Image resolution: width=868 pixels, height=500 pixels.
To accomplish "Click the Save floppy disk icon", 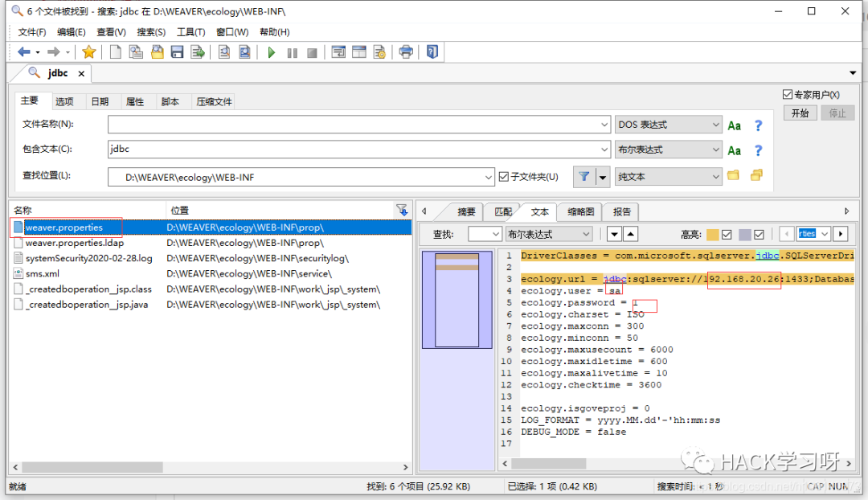I will 177,52.
